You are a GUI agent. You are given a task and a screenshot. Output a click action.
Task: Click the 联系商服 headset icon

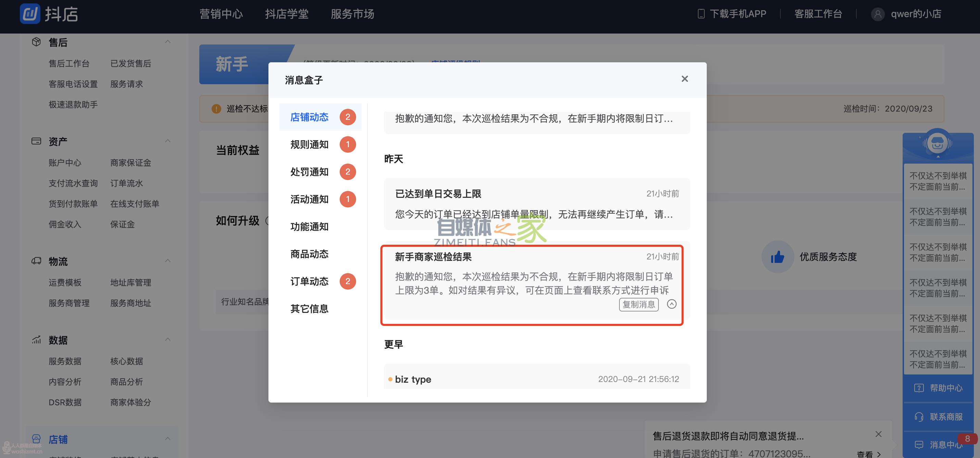click(x=919, y=417)
